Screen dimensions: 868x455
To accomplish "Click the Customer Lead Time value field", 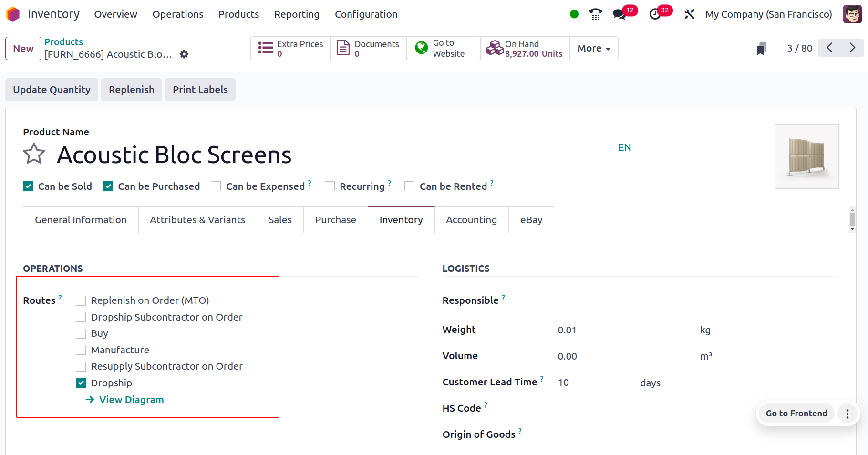I will [563, 382].
